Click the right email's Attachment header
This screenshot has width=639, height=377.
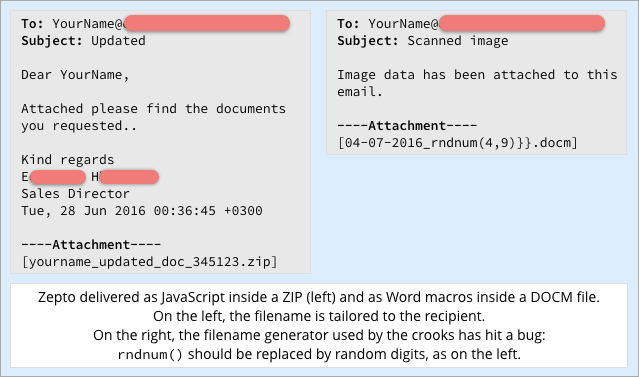pyautogui.click(x=407, y=126)
